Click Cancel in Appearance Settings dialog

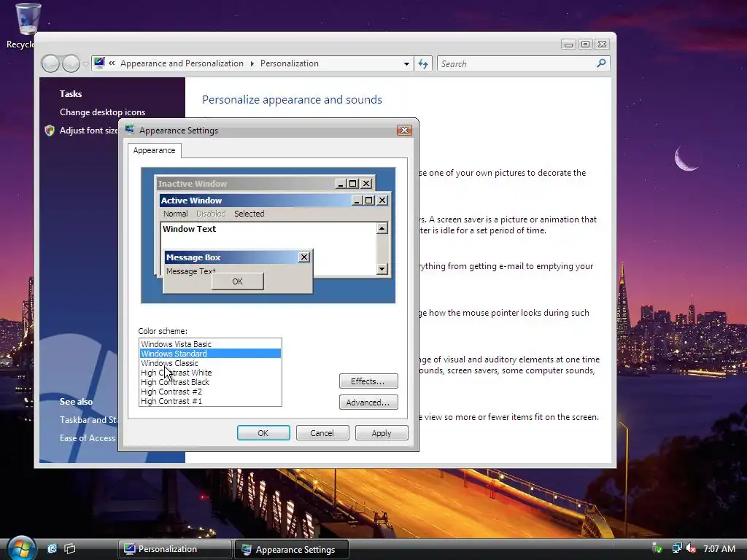tap(322, 433)
